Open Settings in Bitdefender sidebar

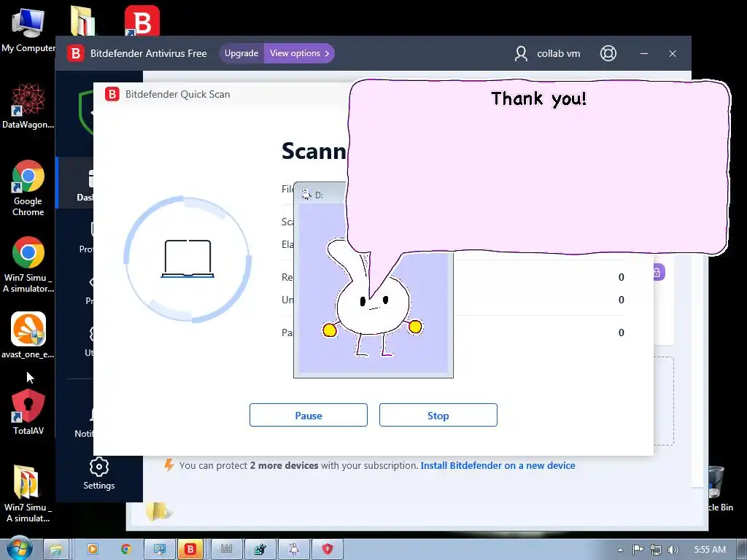coord(99,474)
